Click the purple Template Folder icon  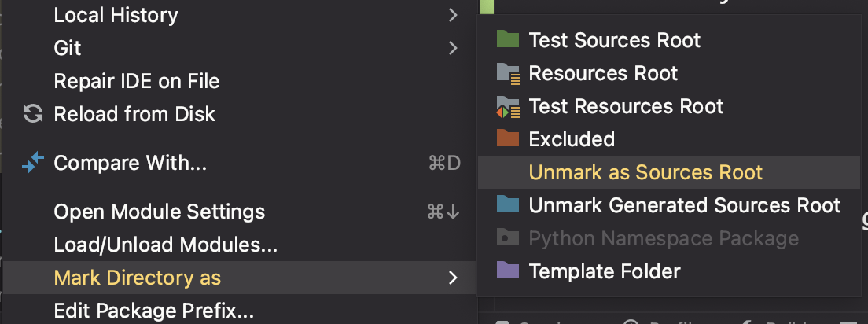508,271
